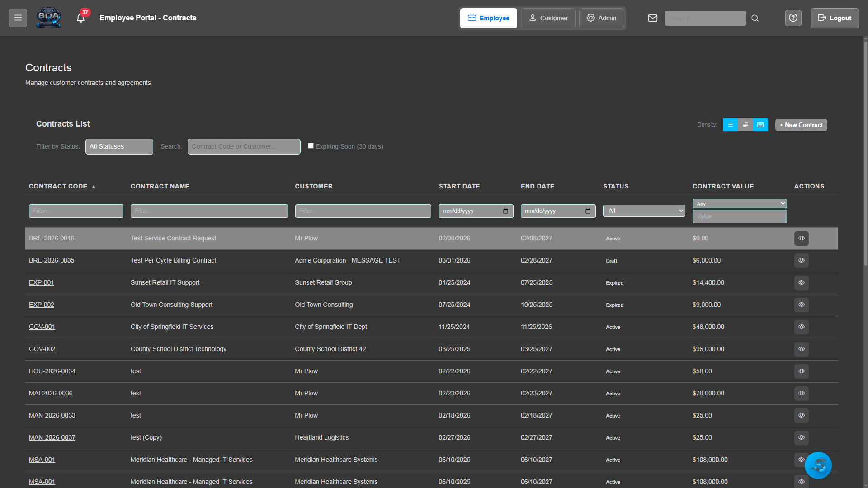Enable the Expiring Soon (30 days) checkbox
Image resolution: width=868 pixels, height=488 pixels.
click(x=311, y=145)
